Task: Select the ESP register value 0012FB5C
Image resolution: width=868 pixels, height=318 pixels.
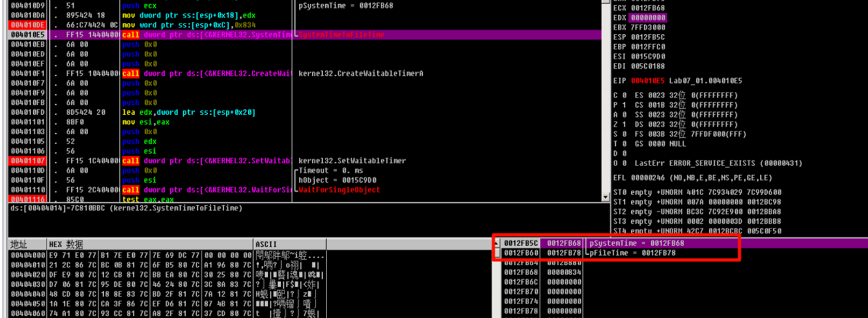Action: pyautogui.click(x=648, y=37)
